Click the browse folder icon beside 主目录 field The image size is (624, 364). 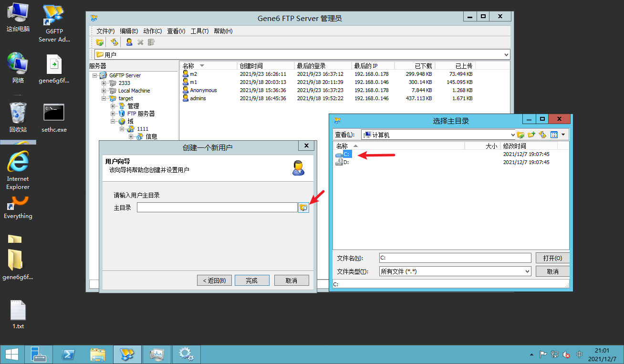(303, 208)
